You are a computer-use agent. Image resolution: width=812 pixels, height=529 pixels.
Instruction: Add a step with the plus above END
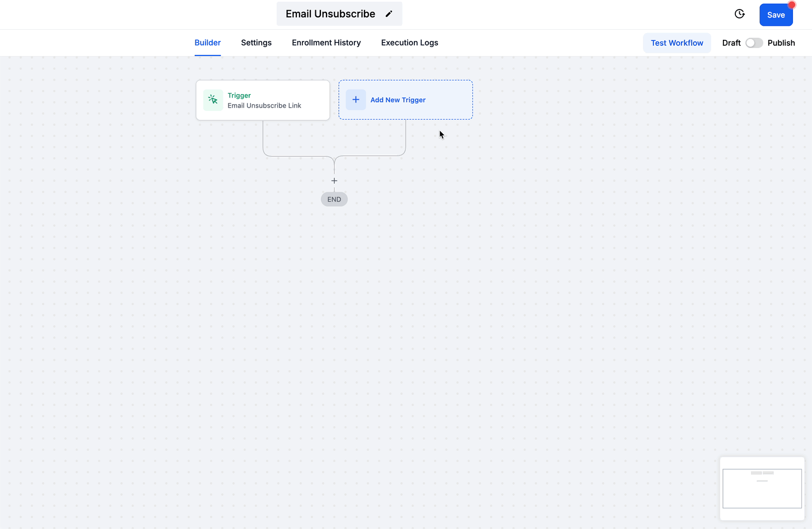[334, 181]
